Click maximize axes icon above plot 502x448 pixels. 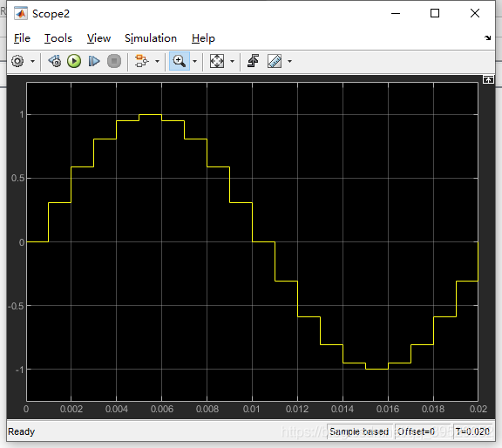[x=488, y=79]
